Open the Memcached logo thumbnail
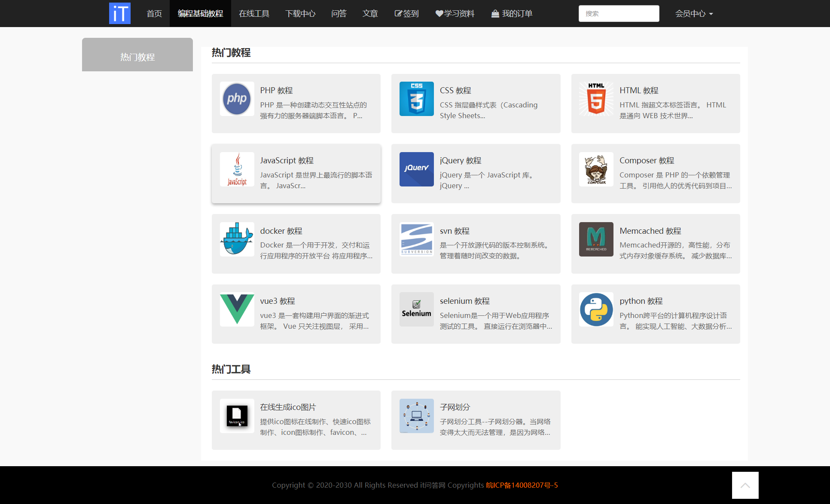The image size is (830, 504). click(x=596, y=239)
